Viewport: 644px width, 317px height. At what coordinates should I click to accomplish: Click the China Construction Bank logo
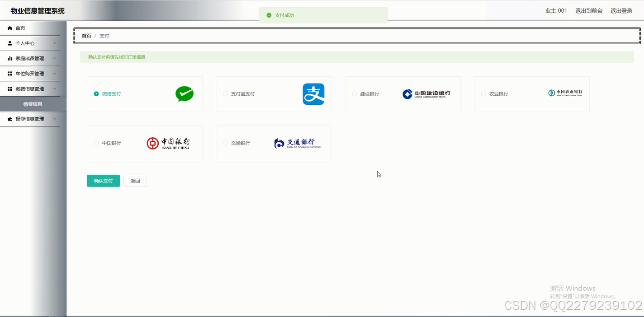click(x=426, y=94)
